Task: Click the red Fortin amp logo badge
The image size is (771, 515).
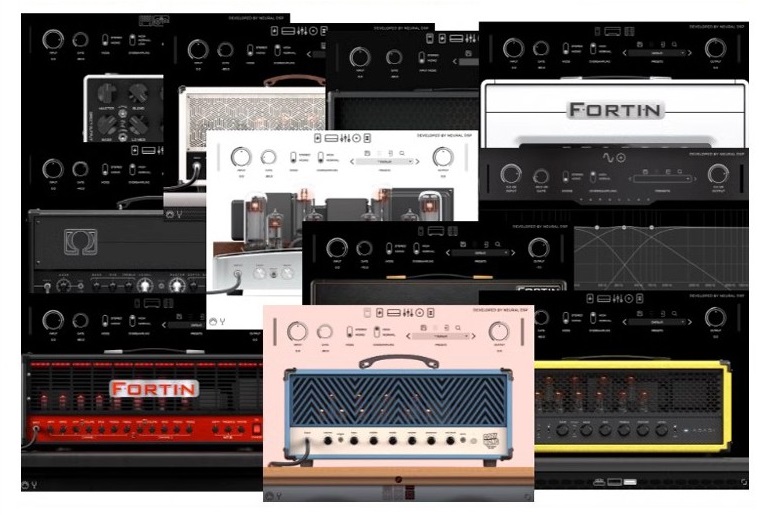Action: point(154,388)
